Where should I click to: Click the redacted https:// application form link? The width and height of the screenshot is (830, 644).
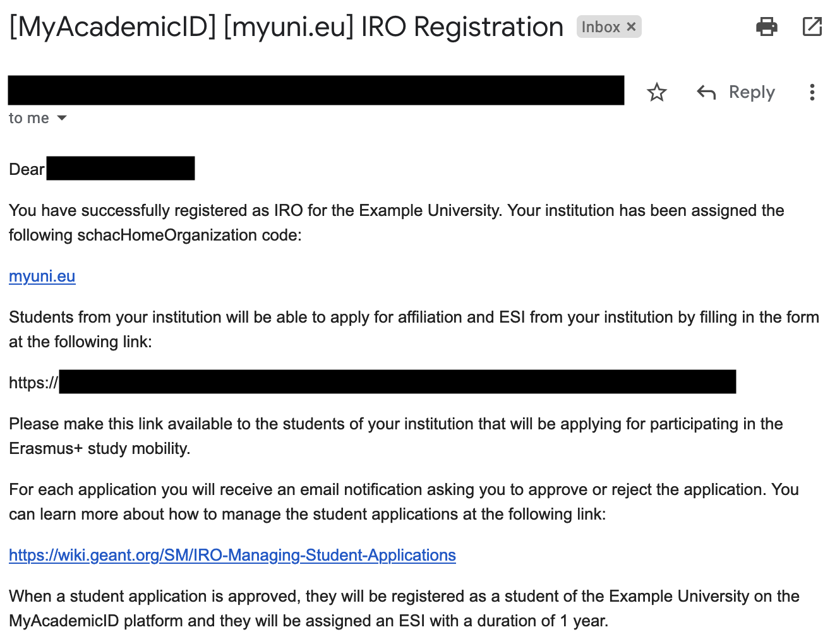[x=397, y=382]
